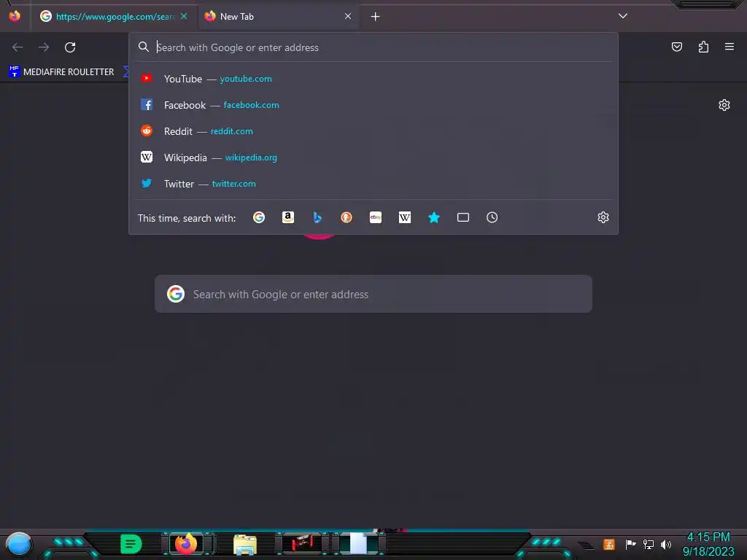Search this time with eBay icon
The width and height of the screenshot is (747, 560).
[x=376, y=217]
